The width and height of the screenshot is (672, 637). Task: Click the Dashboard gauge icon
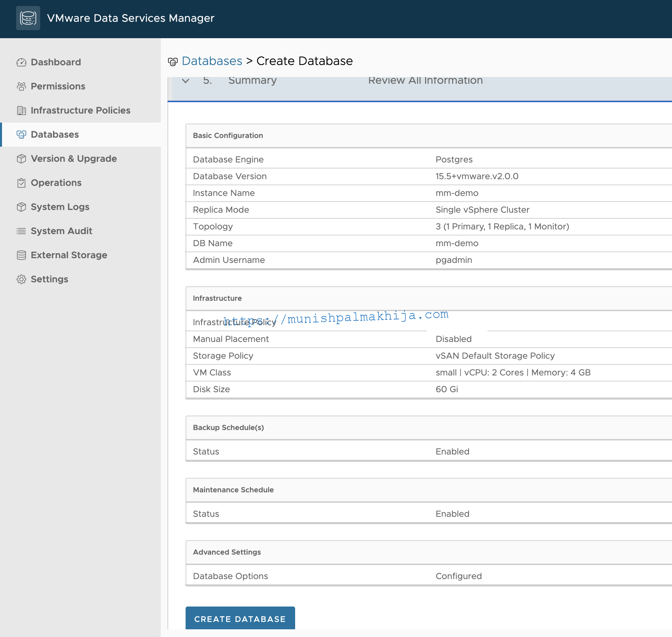[21, 63]
